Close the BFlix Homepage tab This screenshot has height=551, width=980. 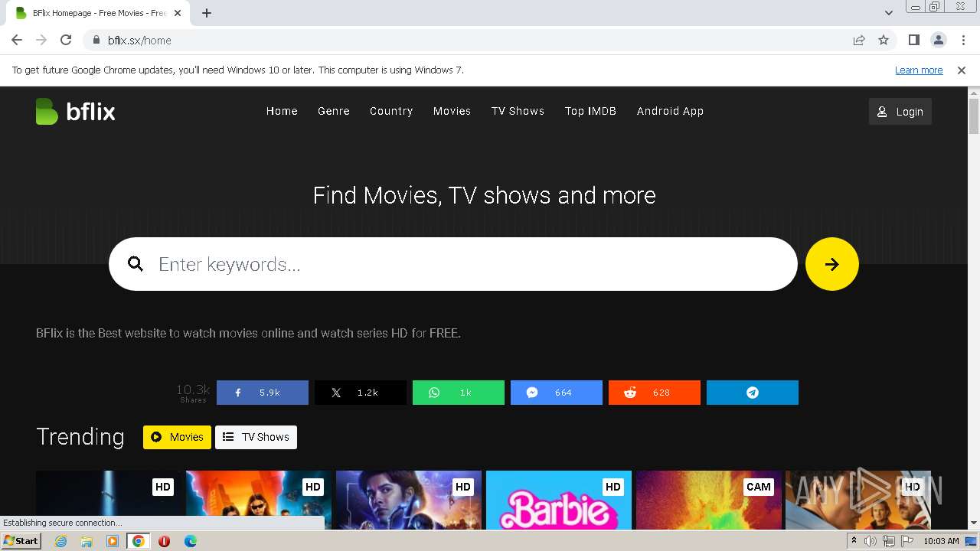point(178,13)
